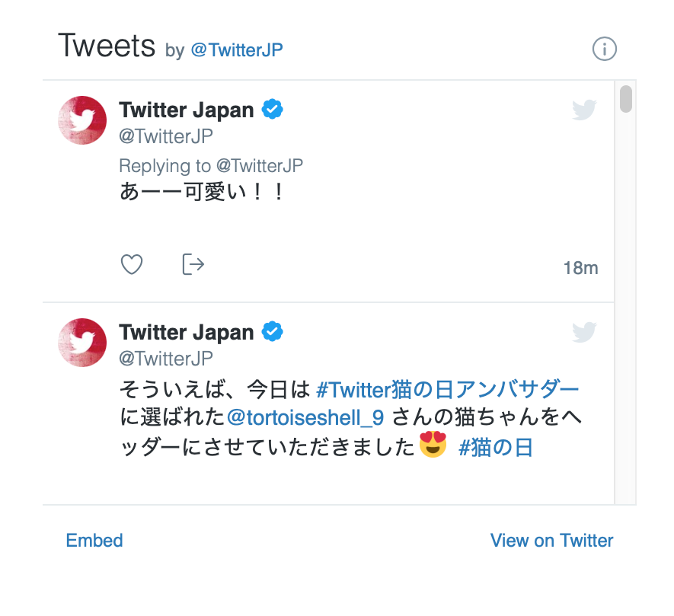Click the Twitter bird icon on the first tweet
The width and height of the screenshot is (674, 616).
[x=584, y=109]
